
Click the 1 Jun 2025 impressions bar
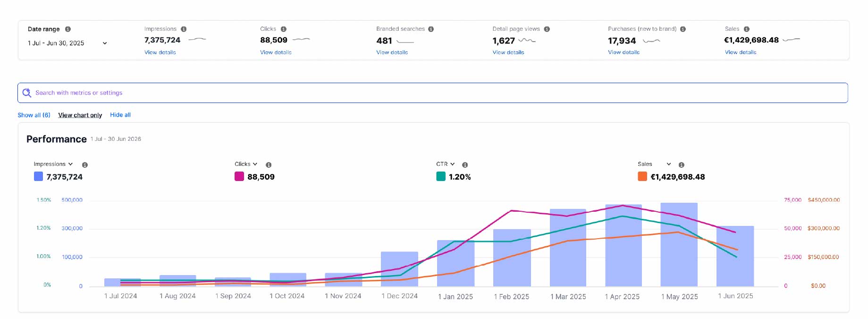coord(735,256)
